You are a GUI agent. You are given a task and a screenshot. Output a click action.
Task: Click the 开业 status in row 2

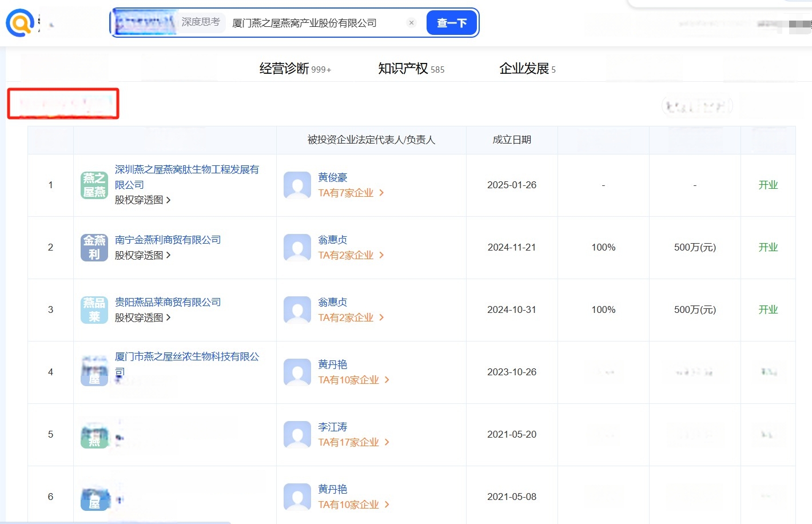[768, 247]
